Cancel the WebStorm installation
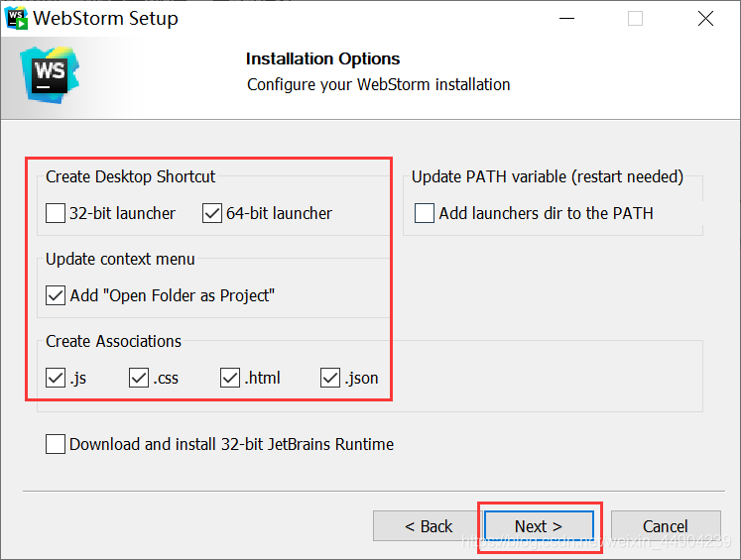This screenshot has height=560, width=741. [x=666, y=526]
